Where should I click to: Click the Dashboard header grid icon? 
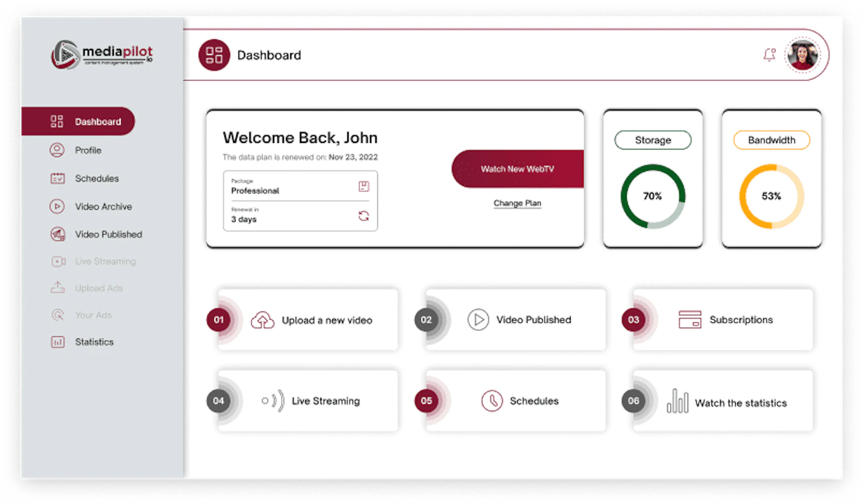(x=214, y=55)
